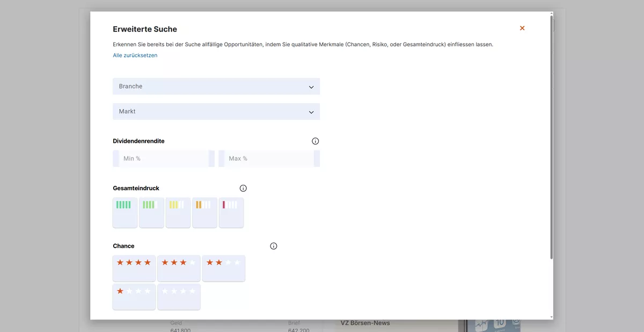Select the zero-star Chance rating
Viewport: 644px width, 332px height.
(x=179, y=297)
